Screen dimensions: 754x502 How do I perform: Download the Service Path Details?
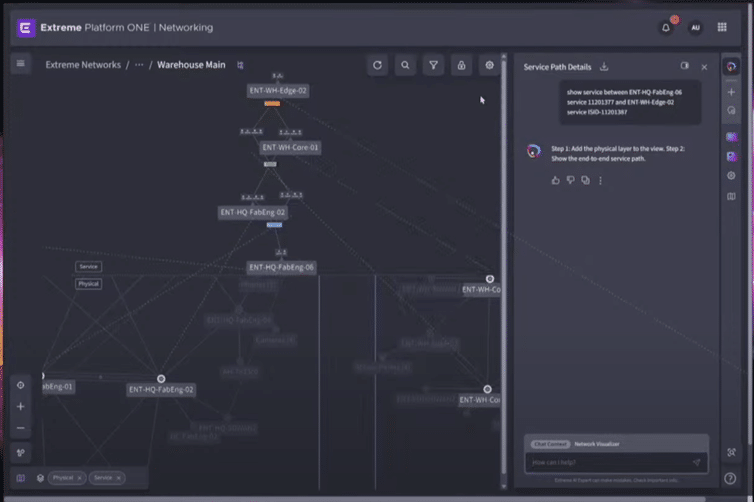pyautogui.click(x=604, y=67)
